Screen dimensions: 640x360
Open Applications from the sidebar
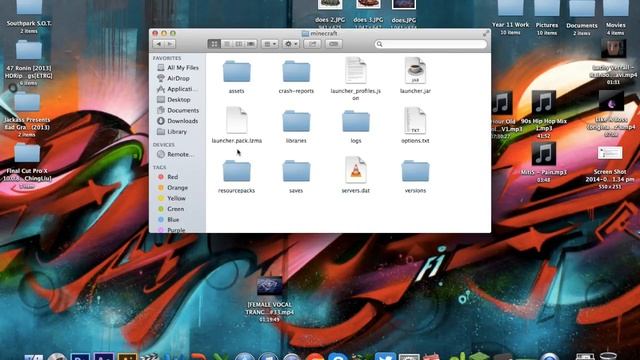coord(178,89)
